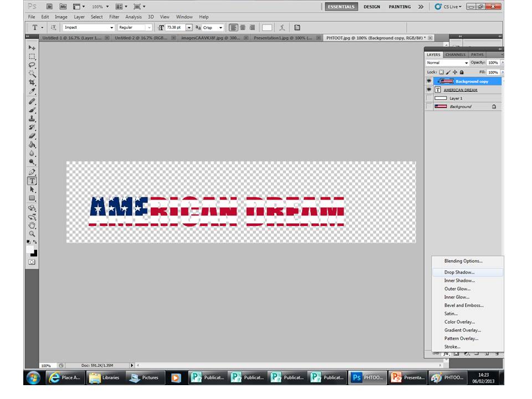The image size is (532, 399).
Task: Show the Layer 1 layer
Action: pos(429,98)
